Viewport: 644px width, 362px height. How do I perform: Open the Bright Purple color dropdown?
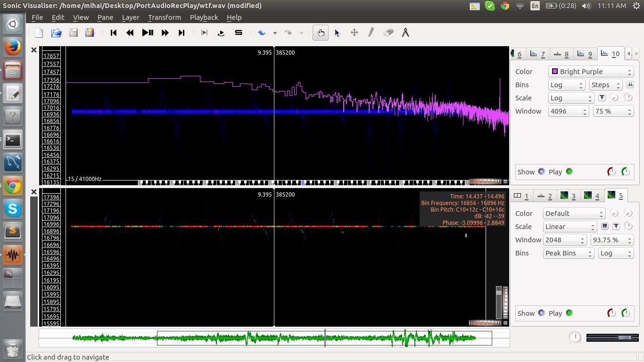tap(591, 72)
